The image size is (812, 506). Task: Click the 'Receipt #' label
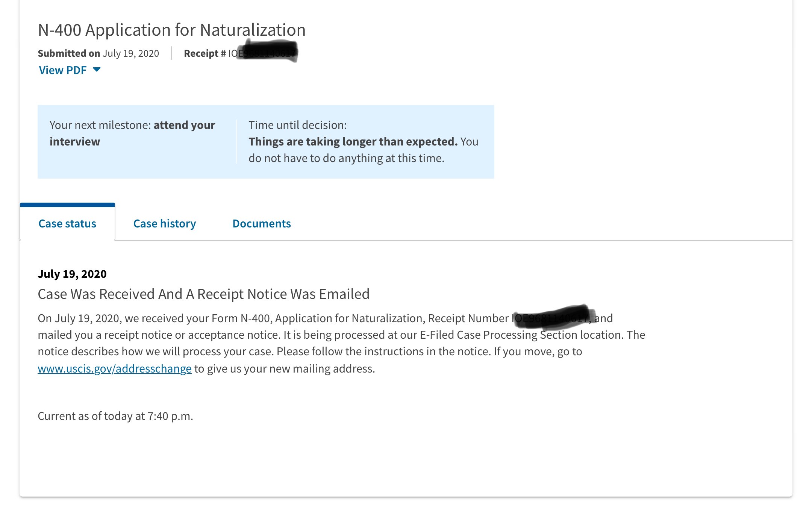pos(205,53)
